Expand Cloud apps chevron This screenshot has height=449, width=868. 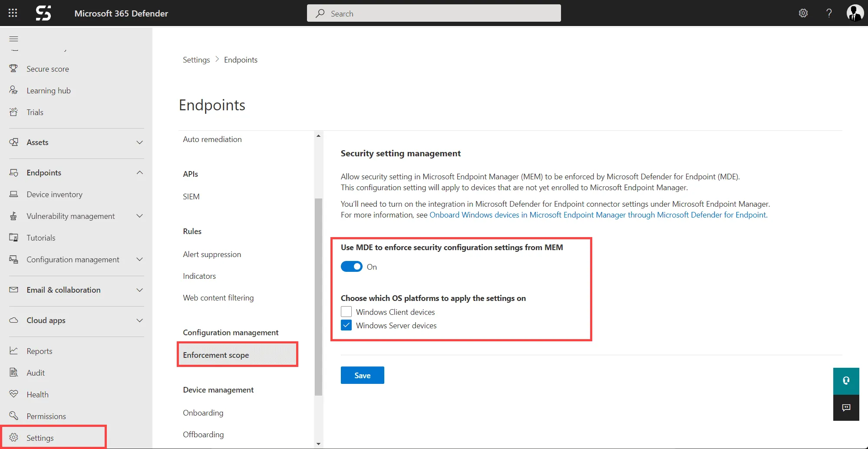tap(139, 320)
